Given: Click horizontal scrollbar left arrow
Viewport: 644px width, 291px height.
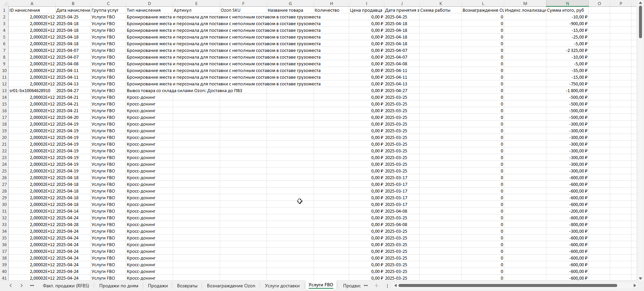Looking at the screenshot, I should 396,286.
